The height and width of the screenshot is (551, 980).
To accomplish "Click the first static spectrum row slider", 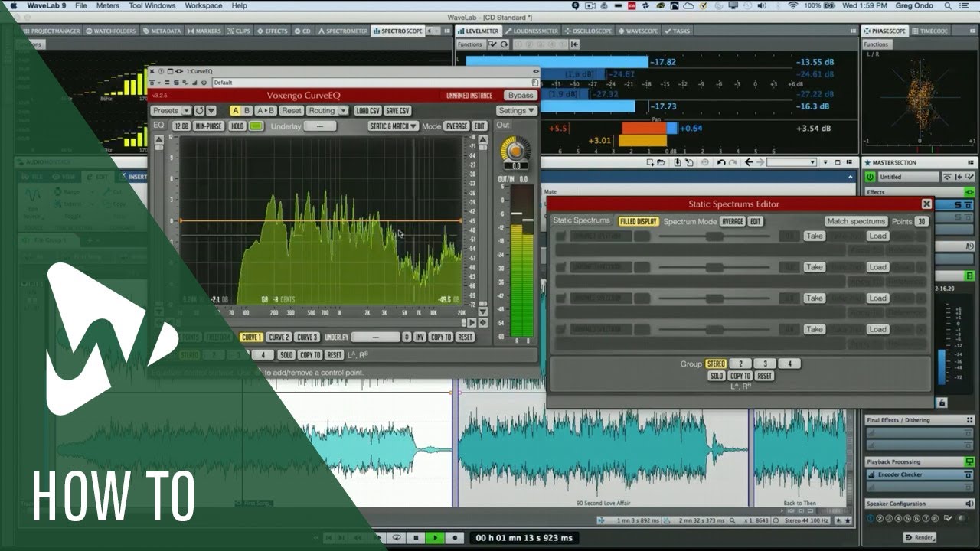I will pos(715,236).
